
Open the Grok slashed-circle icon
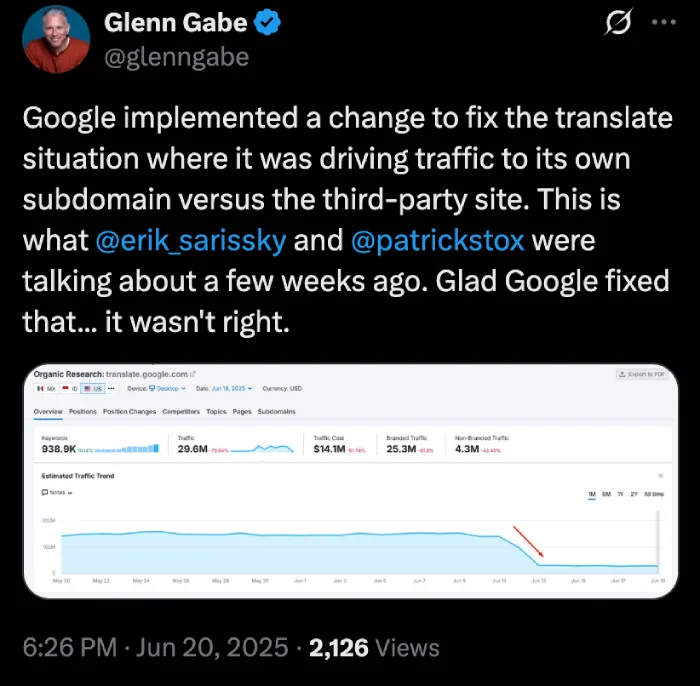[x=619, y=21]
